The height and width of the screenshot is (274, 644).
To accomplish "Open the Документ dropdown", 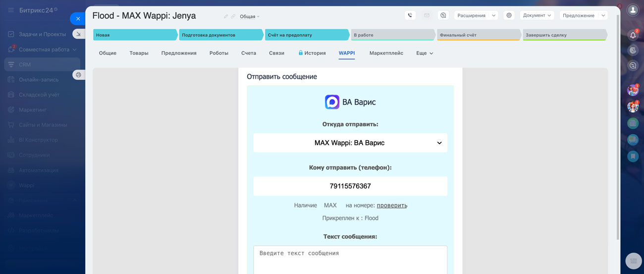I will [537, 15].
